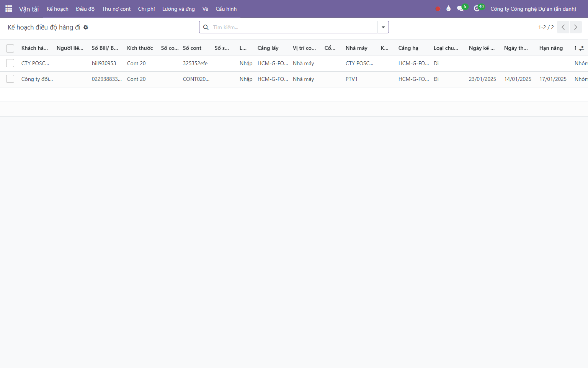Go to next page arrow
Viewport: 588px width, 368px height.
(x=576, y=27)
